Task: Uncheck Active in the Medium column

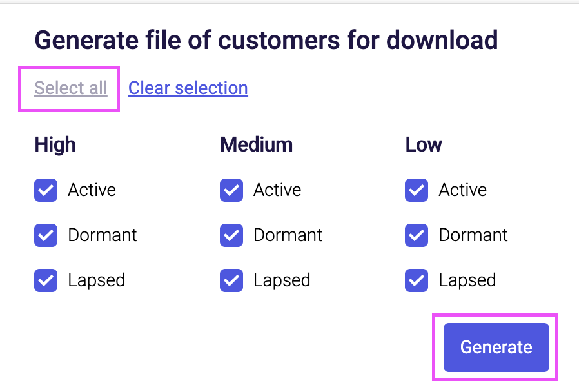Action: 231,190
